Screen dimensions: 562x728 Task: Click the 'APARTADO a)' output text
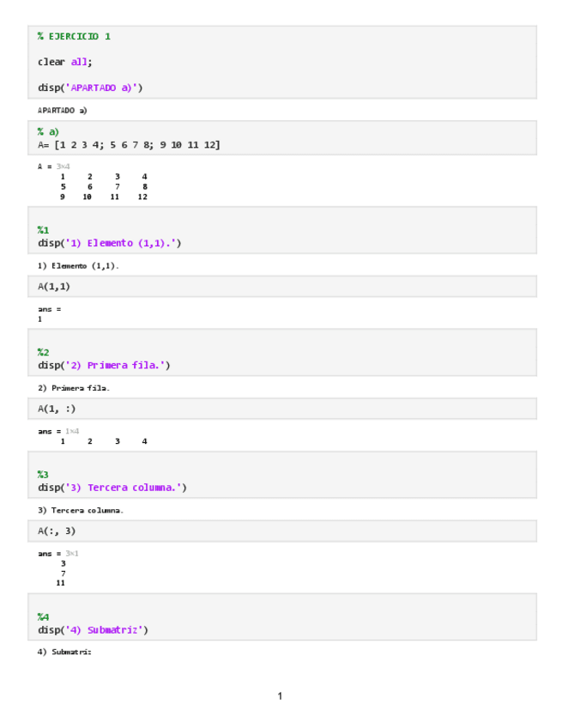click(62, 110)
